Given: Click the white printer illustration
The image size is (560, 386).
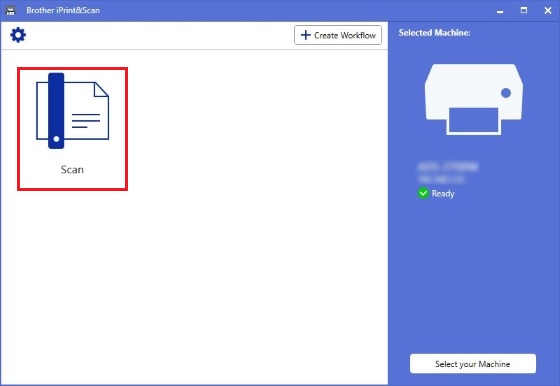Looking at the screenshot, I should (x=474, y=100).
